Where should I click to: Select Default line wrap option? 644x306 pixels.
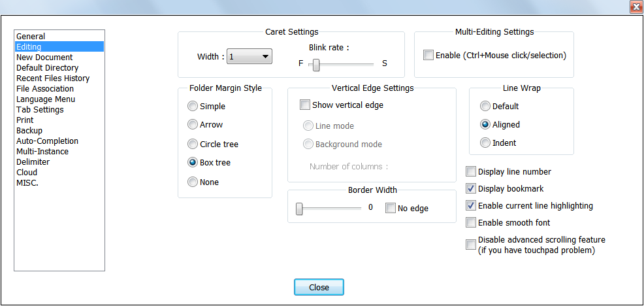click(x=485, y=107)
